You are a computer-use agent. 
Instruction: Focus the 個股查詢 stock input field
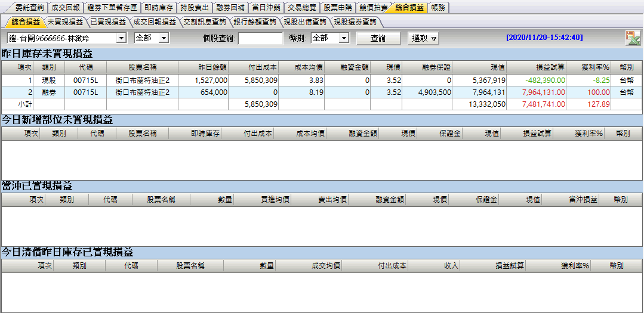coord(260,38)
